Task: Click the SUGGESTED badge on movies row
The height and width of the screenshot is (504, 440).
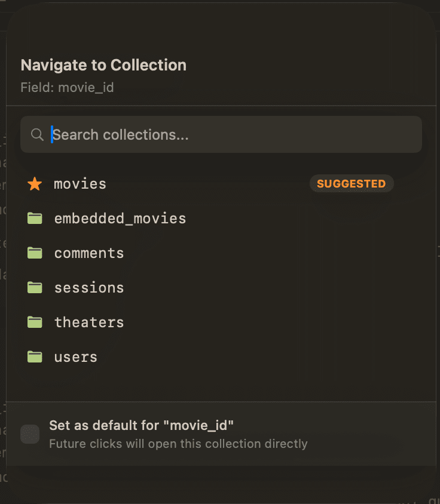Action: pos(352,183)
